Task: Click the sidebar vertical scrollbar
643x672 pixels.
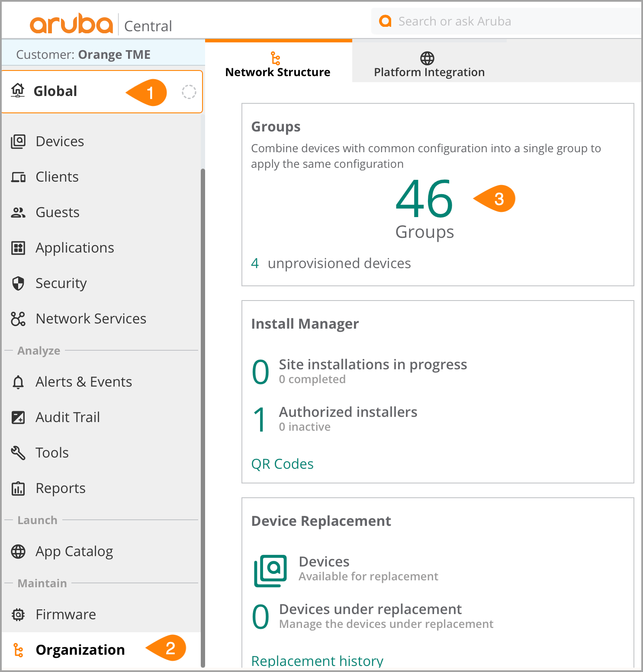Action: pos(203,417)
